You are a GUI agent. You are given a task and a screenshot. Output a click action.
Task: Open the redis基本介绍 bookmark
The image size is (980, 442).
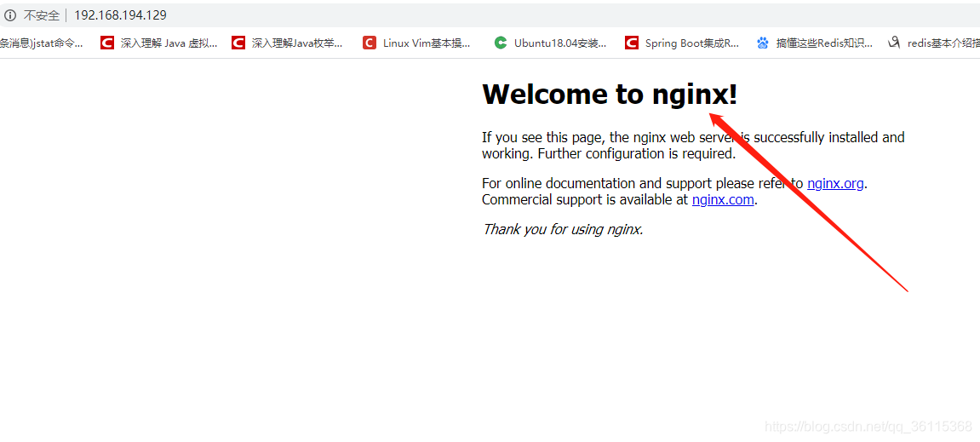pos(934,43)
